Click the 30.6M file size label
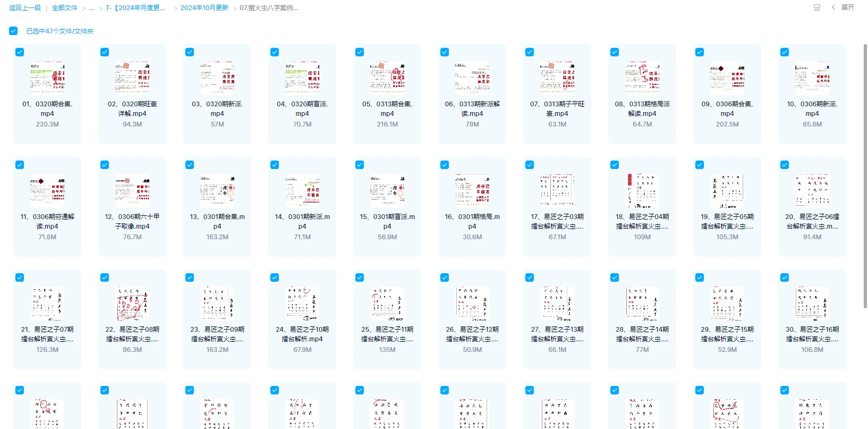868x429 pixels. coord(472,237)
